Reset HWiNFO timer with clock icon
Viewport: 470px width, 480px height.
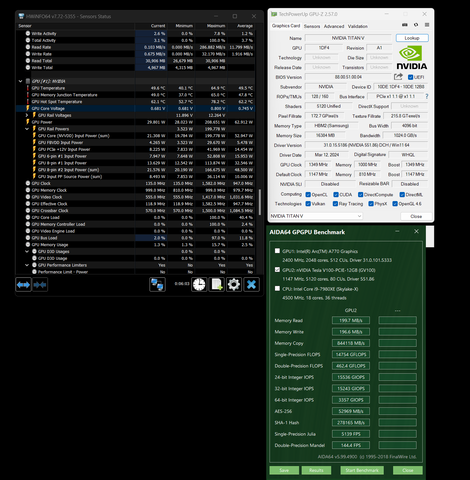pyautogui.click(x=199, y=285)
